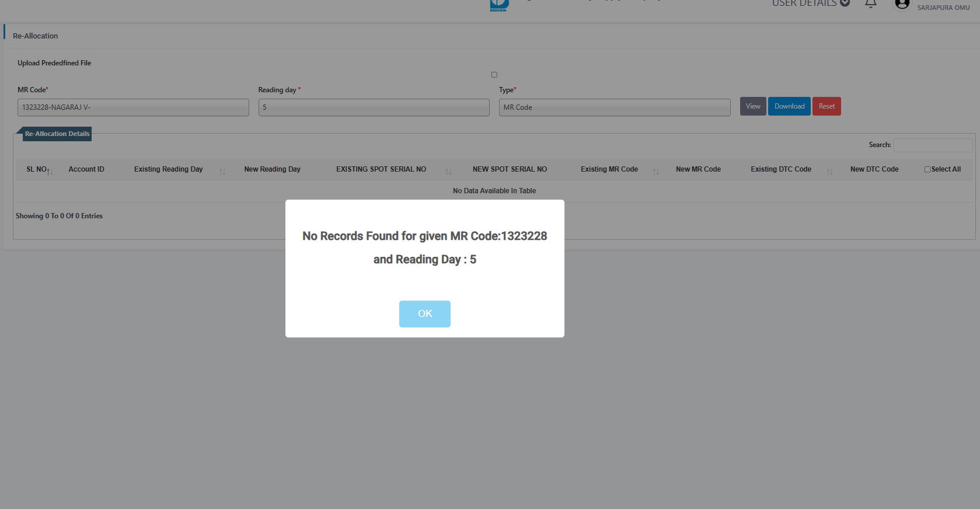
Task: Click the SARJAPURA OMU user label
Action: click(x=943, y=8)
